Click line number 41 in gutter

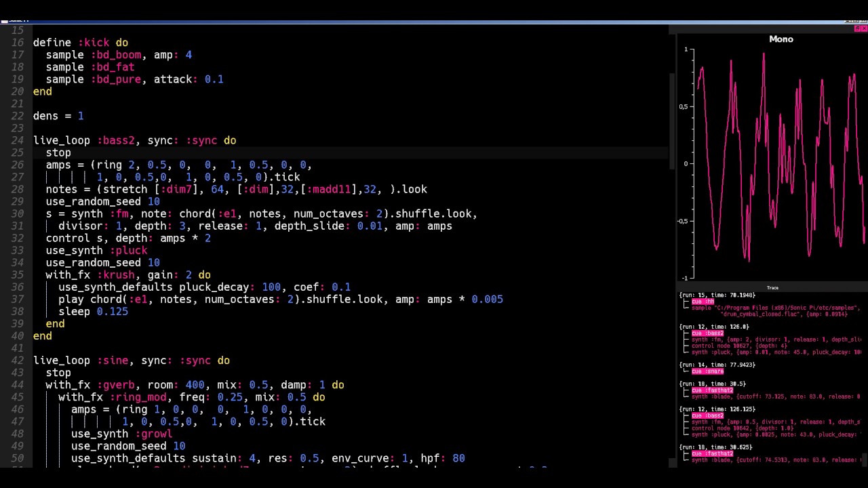pos(18,348)
